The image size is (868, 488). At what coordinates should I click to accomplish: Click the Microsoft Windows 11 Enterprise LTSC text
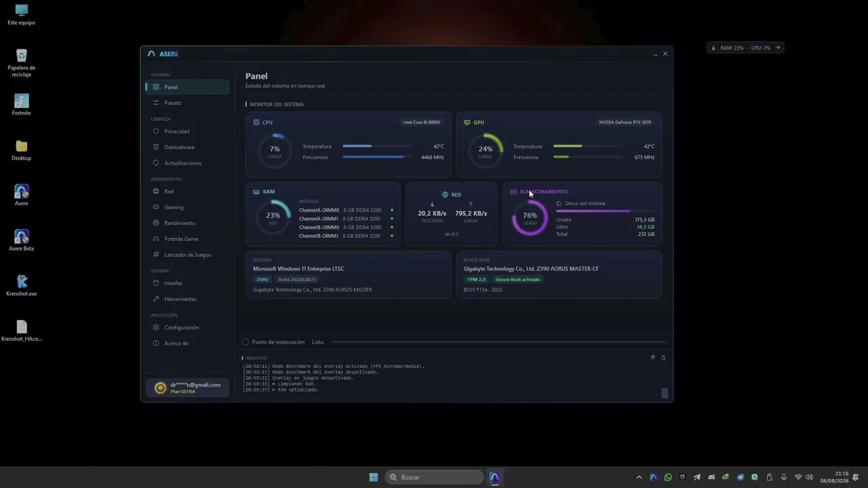pyautogui.click(x=299, y=269)
